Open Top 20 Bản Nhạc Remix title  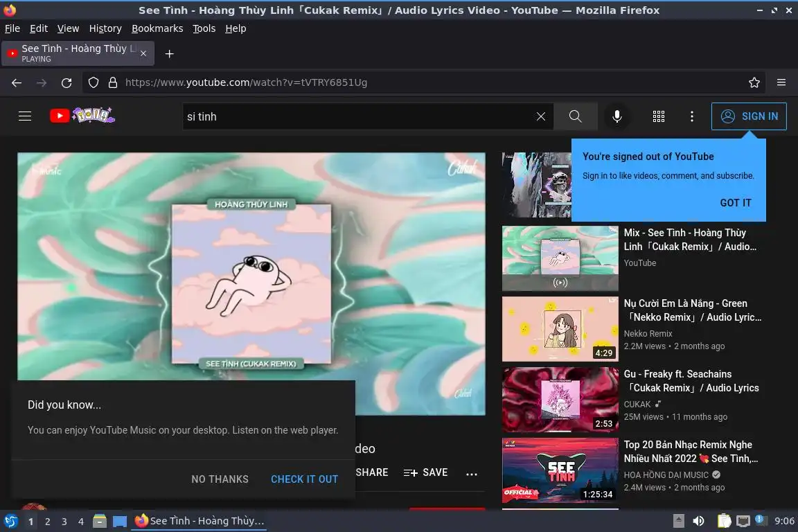(691, 452)
